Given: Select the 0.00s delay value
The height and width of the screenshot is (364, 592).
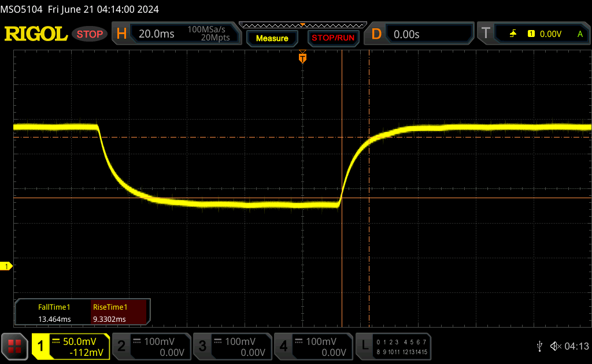Looking at the screenshot, I should (406, 34).
